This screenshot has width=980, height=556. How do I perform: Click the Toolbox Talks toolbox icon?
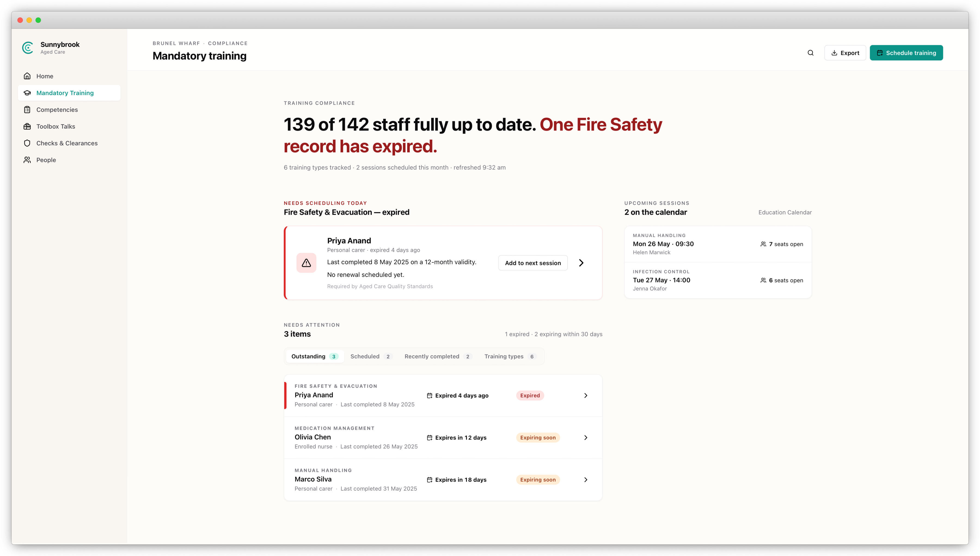pos(27,126)
